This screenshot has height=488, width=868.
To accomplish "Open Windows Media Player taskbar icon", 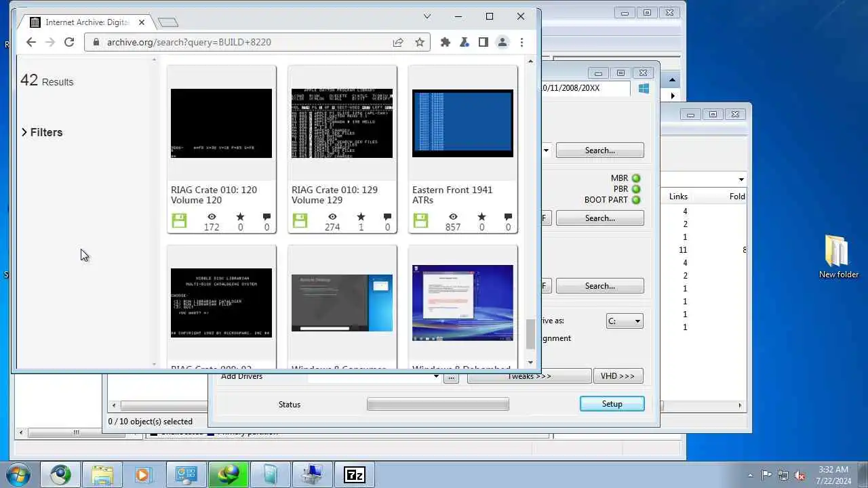I will pos(144,474).
